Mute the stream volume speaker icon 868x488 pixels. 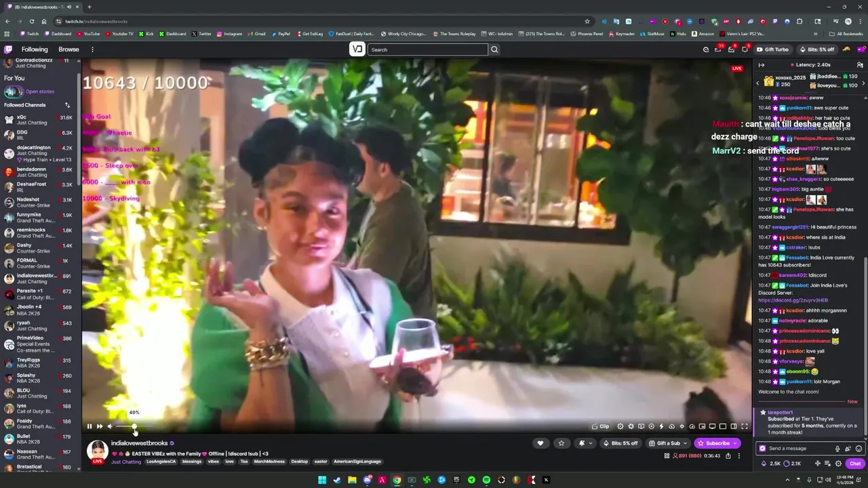coord(110,426)
